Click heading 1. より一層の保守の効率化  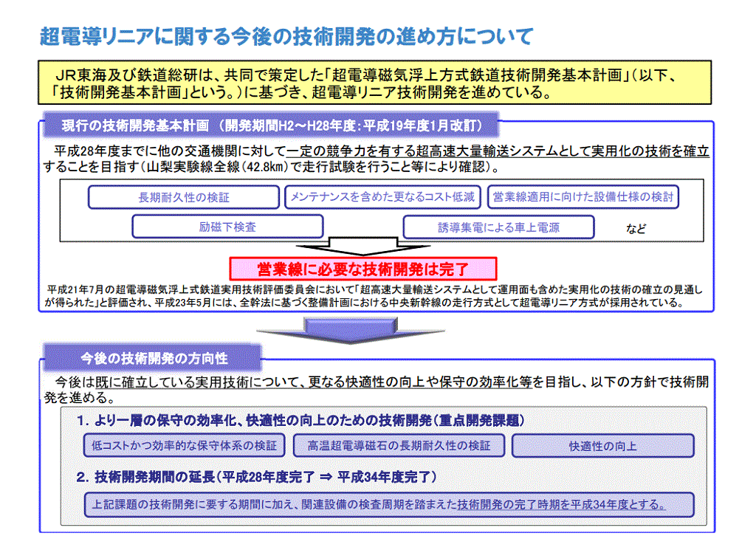click(x=300, y=420)
